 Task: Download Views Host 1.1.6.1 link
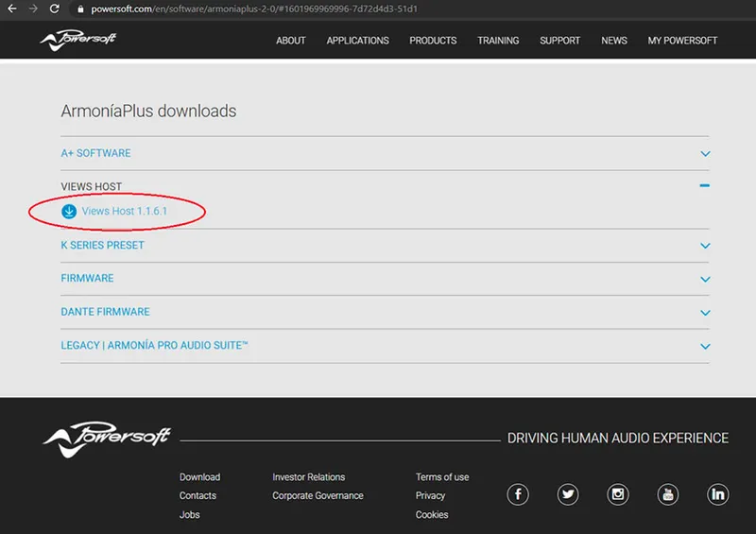[x=125, y=212]
